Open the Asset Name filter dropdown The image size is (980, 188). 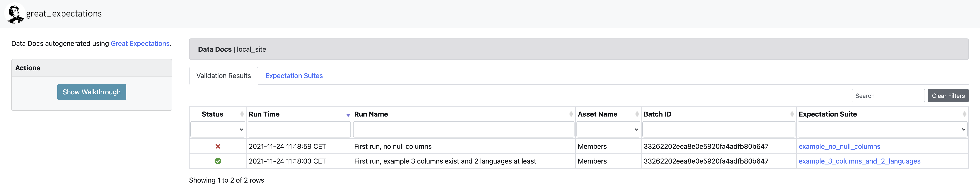tap(608, 130)
